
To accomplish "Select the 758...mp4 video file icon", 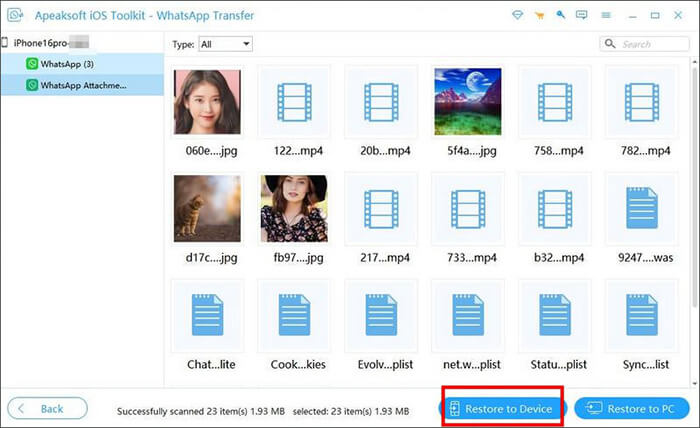I will click(x=555, y=102).
